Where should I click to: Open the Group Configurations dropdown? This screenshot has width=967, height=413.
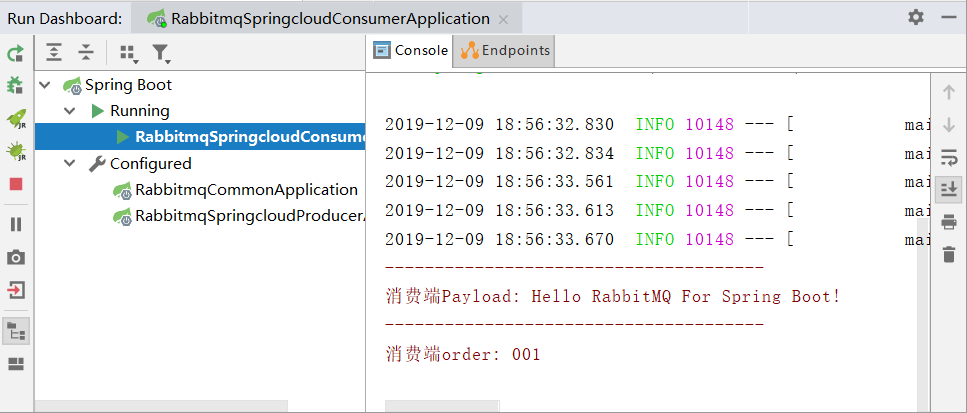[128, 54]
